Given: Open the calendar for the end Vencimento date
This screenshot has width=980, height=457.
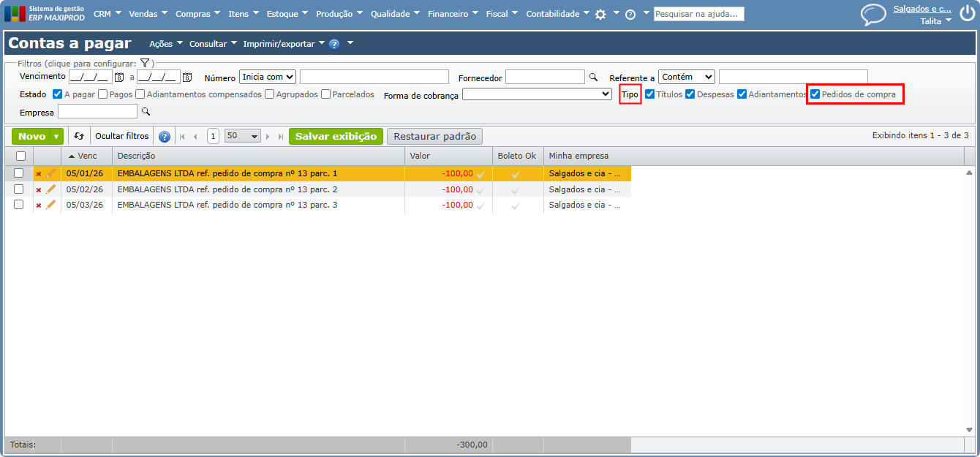Looking at the screenshot, I should [187, 77].
